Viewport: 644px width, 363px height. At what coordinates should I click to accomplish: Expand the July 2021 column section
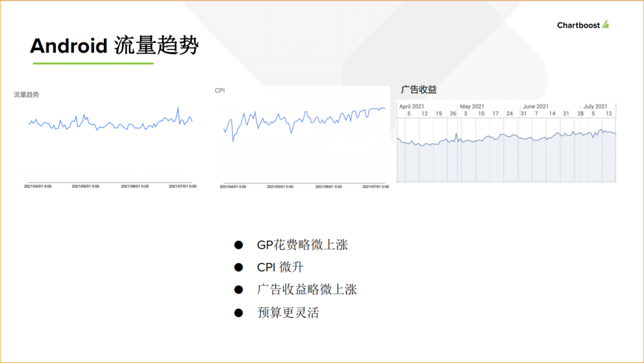click(x=595, y=106)
